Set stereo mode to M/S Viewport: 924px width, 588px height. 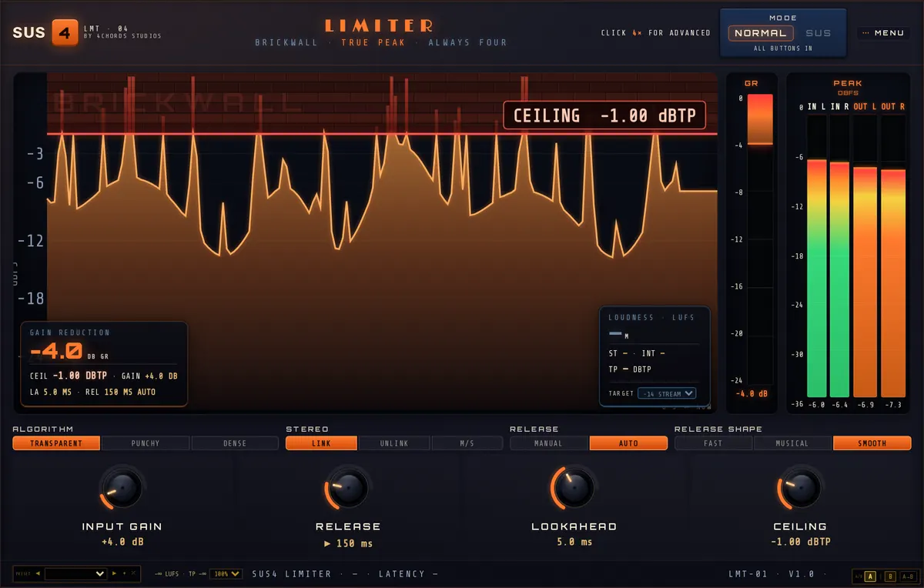[467, 443]
